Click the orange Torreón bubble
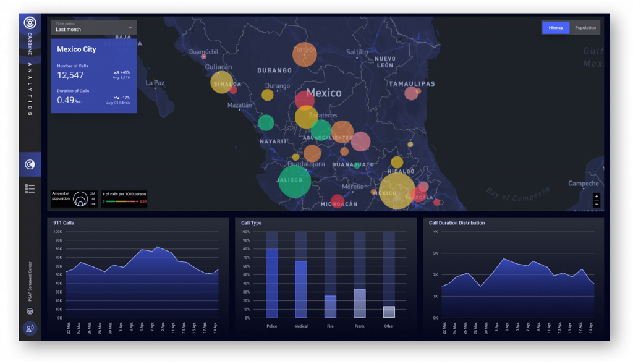This screenshot has height=364, width=633. 304,54
